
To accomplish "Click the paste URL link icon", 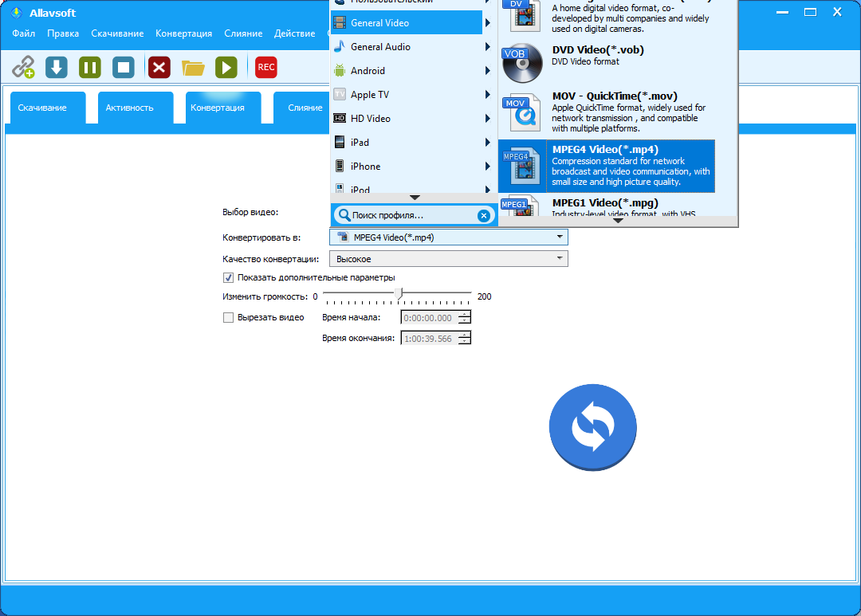I will (x=24, y=68).
